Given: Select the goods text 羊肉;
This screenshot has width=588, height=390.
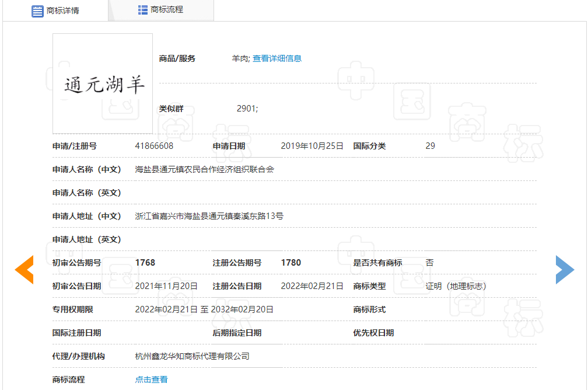Looking at the screenshot, I should point(241,58).
